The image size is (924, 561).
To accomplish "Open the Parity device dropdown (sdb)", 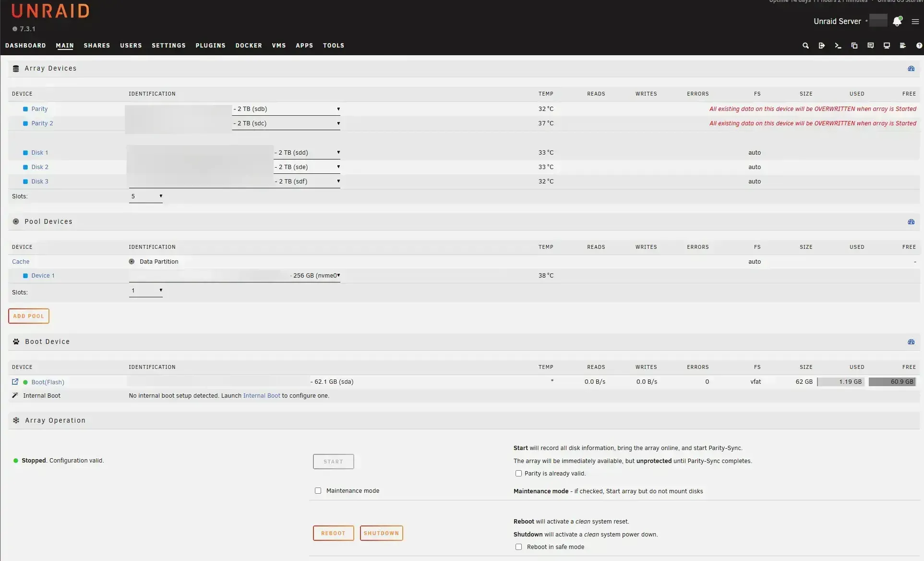I will coord(286,109).
